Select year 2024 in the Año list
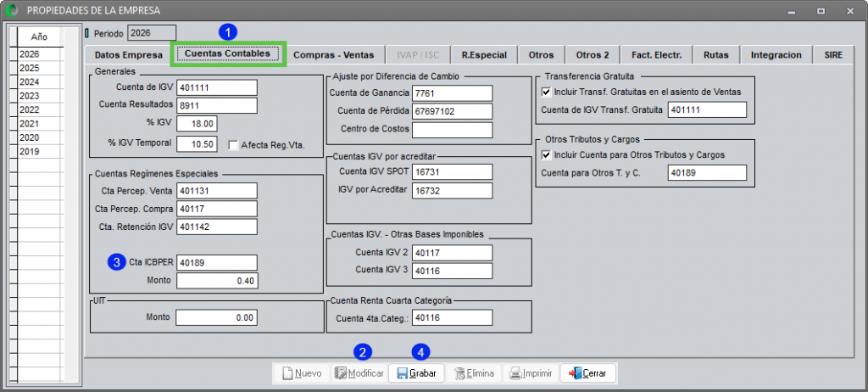The width and height of the screenshot is (868, 392). (40, 82)
